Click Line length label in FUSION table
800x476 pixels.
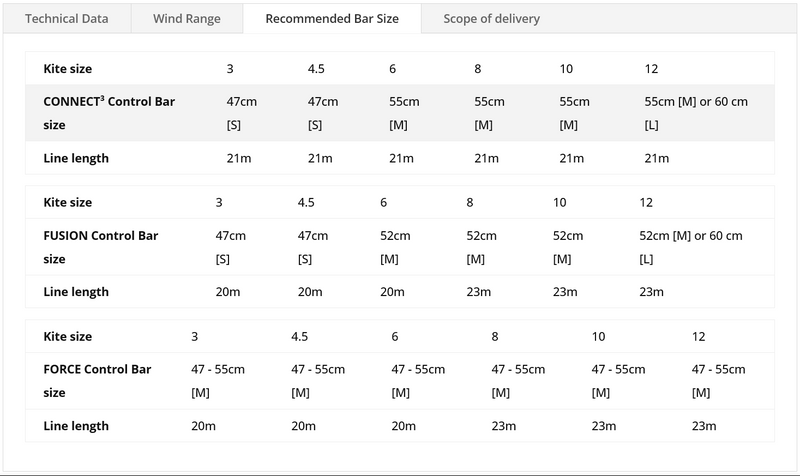point(76,292)
